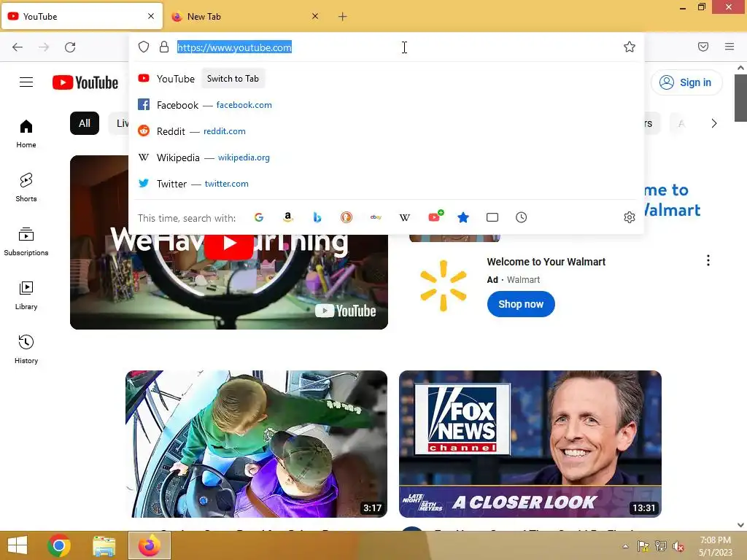Open Fox News A Closer Look thumbnail
747x560 pixels.
coord(530,444)
